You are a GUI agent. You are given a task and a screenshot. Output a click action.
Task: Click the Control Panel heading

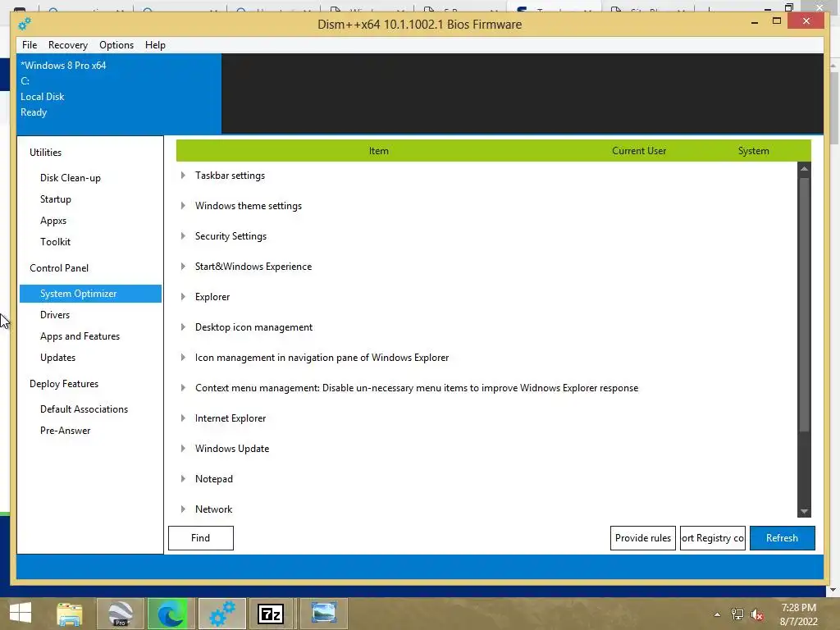point(59,268)
